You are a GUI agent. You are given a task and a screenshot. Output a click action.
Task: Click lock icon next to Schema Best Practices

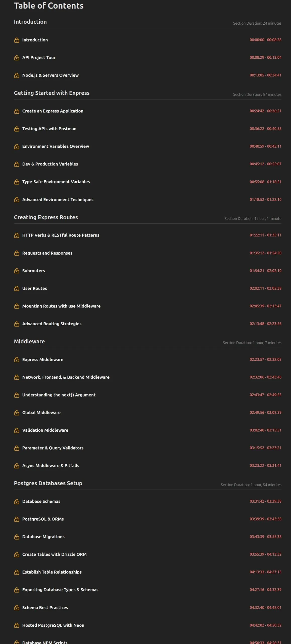[x=17, y=608]
